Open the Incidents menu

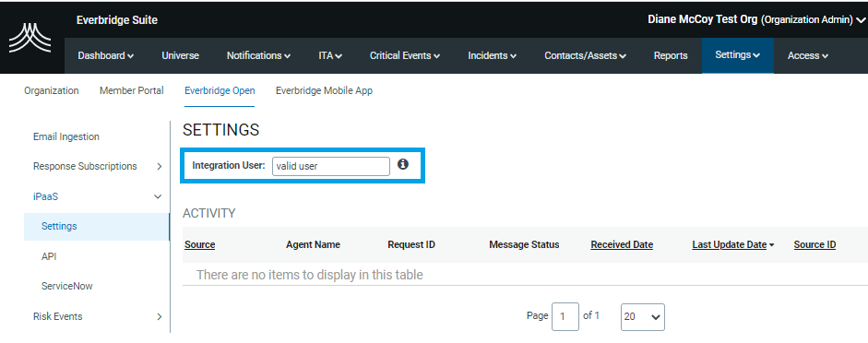click(x=493, y=55)
